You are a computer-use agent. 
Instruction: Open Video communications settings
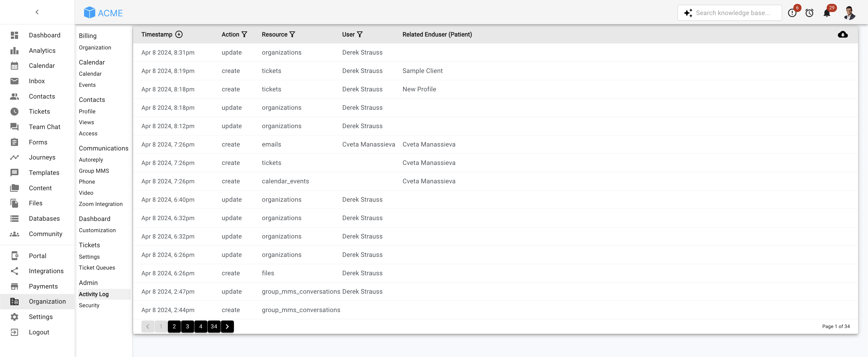click(x=86, y=193)
